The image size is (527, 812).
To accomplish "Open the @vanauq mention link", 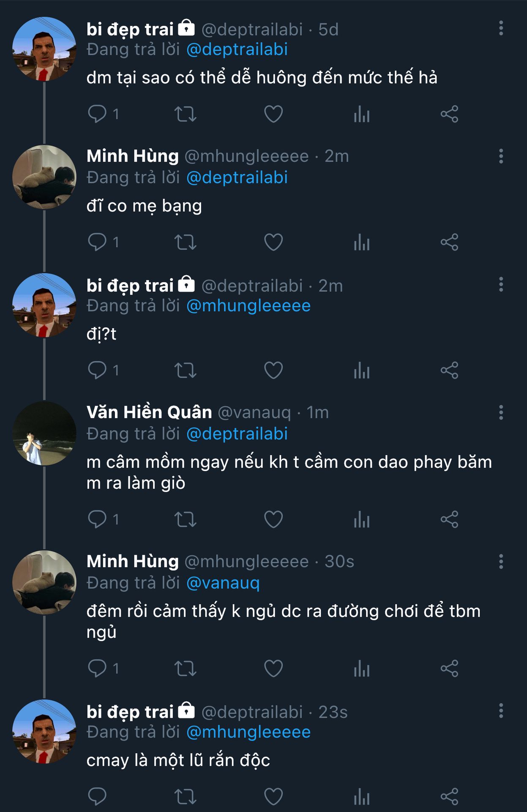I will [x=223, y=583].
